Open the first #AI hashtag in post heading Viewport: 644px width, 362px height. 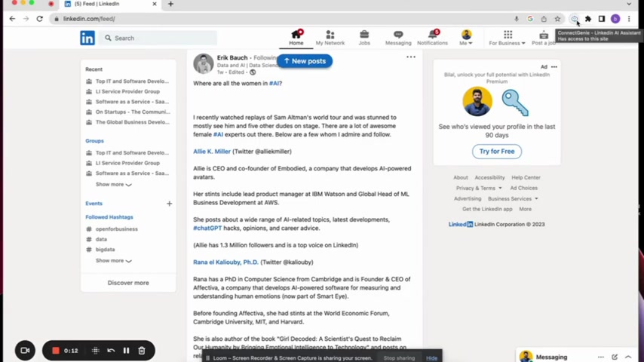pyautogui.click(x=274, y=83)
